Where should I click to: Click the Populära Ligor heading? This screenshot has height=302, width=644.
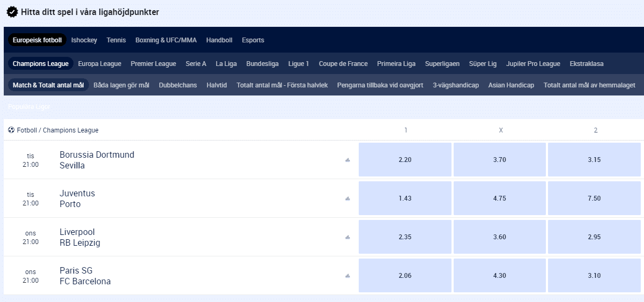(x=29, y=107)
